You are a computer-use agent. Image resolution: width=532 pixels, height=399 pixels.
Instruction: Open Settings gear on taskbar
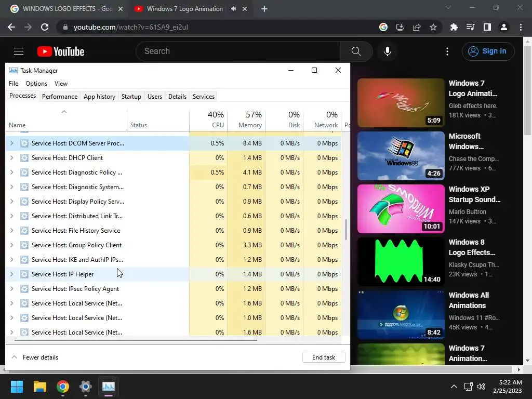coord(86,387)
